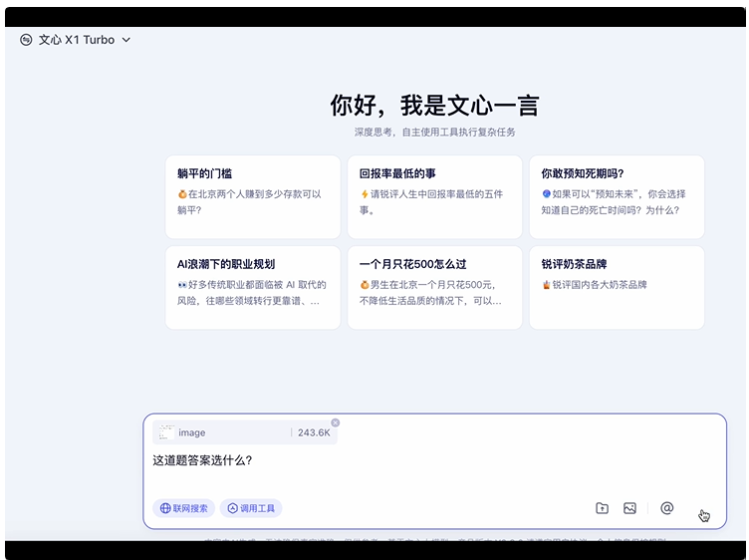The height and width of the screenshot is (560, 749).
Task: Open the AI浪潮下的职业规划 suggestion card
Action: tap(253, 287)
